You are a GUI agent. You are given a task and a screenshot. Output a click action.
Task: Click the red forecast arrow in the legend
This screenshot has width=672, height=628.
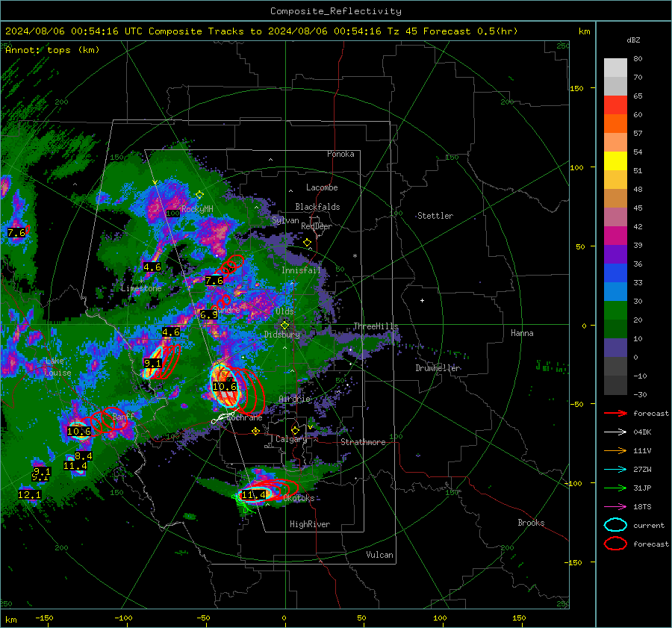[615, 413]
